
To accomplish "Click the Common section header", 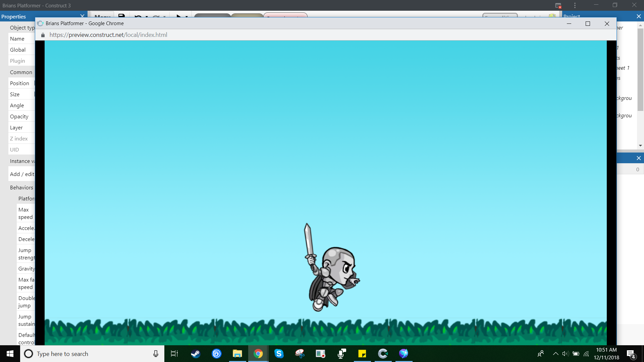I will pyautogui.click(x=21, y=72).
